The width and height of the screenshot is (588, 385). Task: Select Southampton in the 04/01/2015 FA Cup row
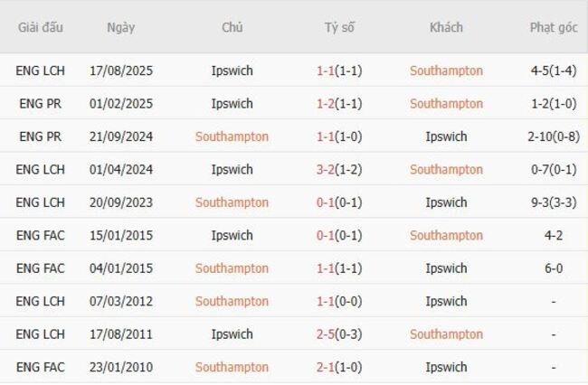coord(232,268)
